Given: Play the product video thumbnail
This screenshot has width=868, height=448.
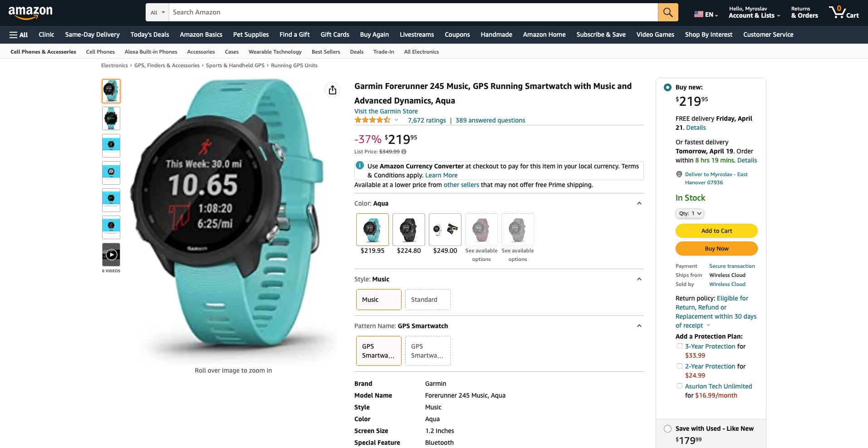Looking at the screenshot, I should tap(111, 255).
